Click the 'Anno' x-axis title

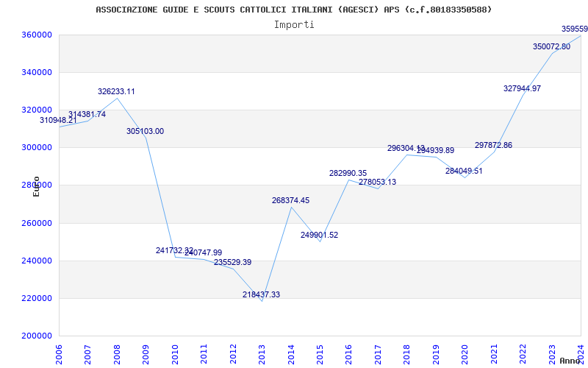click(569, 361)
